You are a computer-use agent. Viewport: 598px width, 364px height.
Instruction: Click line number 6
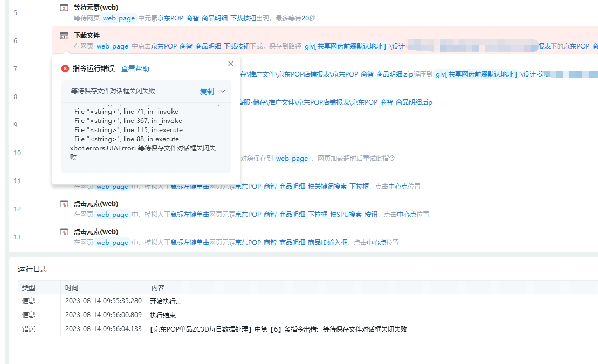15,41
